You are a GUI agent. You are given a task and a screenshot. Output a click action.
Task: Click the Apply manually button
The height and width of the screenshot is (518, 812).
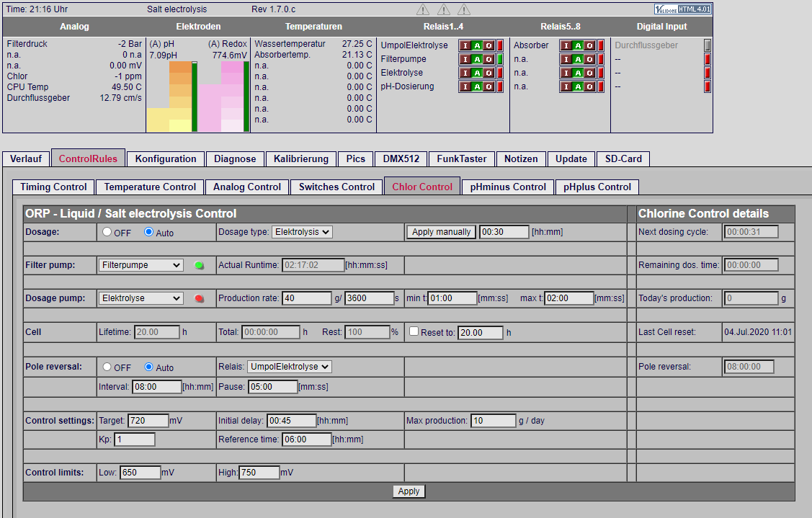coord(441,232)
